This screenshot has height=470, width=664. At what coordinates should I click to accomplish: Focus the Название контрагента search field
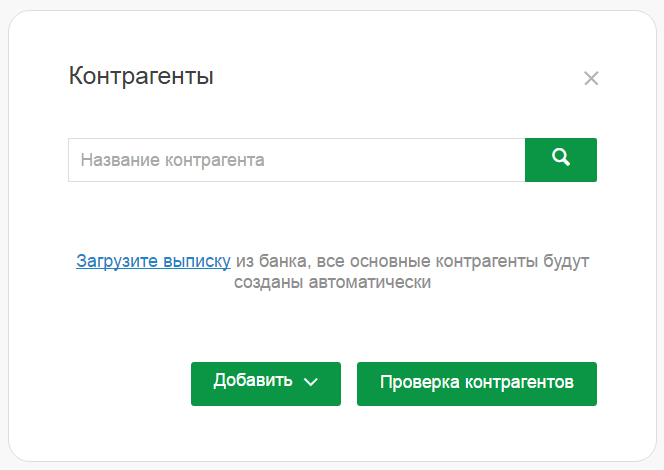[296, 160]
